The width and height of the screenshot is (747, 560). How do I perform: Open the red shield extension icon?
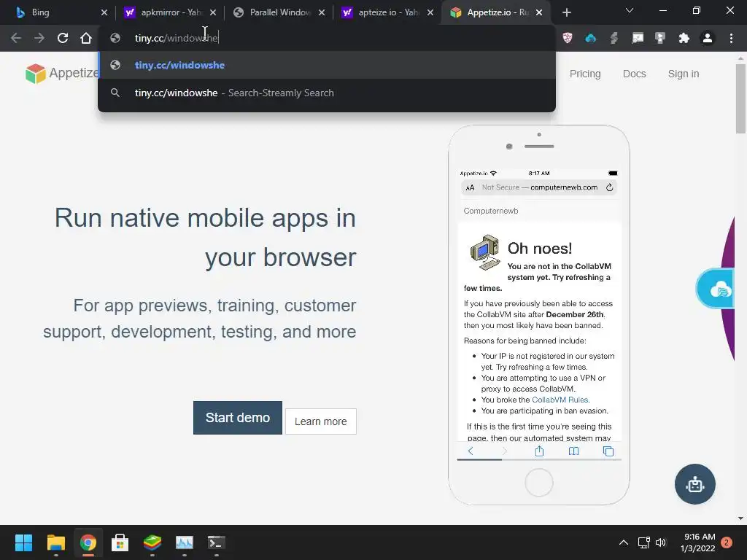coord(567,38)
